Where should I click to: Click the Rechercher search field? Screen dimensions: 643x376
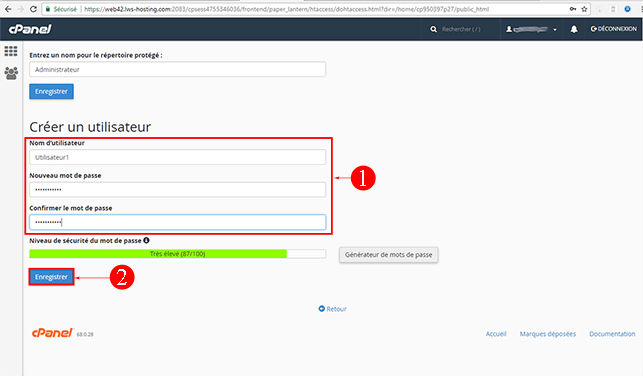click(461, 29)
